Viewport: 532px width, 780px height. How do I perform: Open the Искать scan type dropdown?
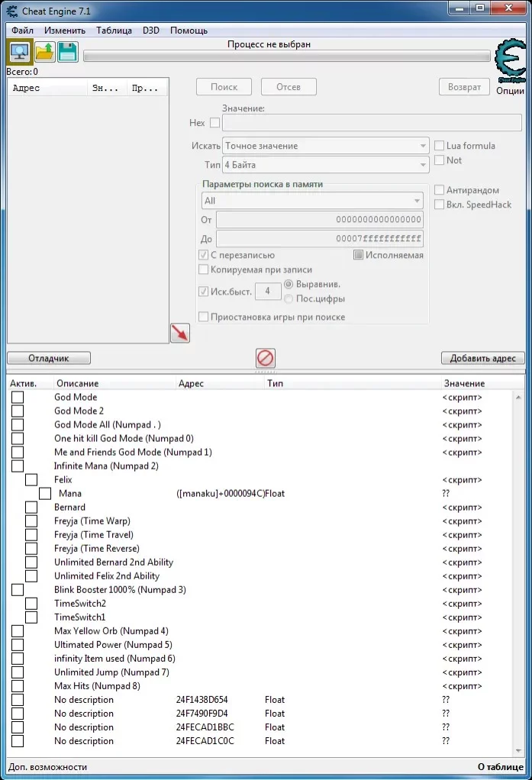coord(325,146)
